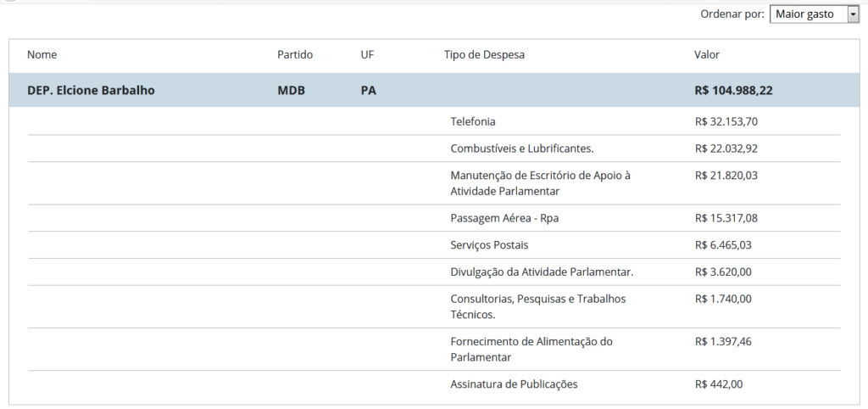Click the total amount R$ 104.988,22
The image size is (868, 409).
pos(733,90)
